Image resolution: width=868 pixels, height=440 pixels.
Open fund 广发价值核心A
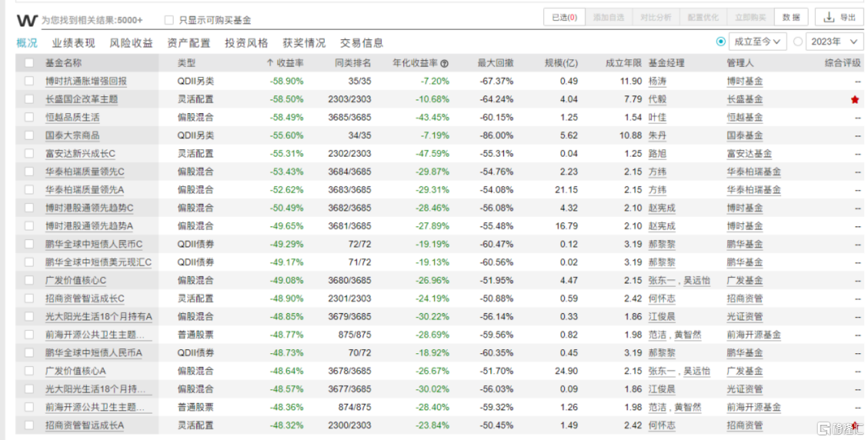76,372
